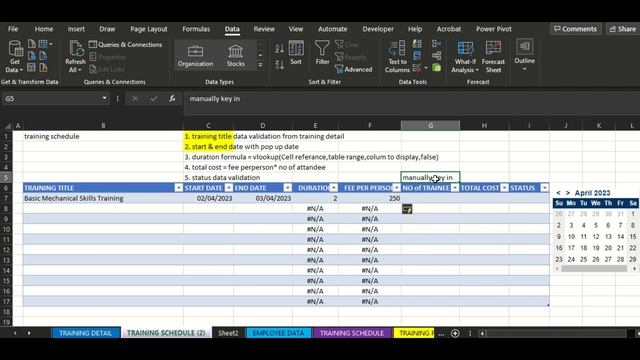Expand the Name Box dropdown

104,98
